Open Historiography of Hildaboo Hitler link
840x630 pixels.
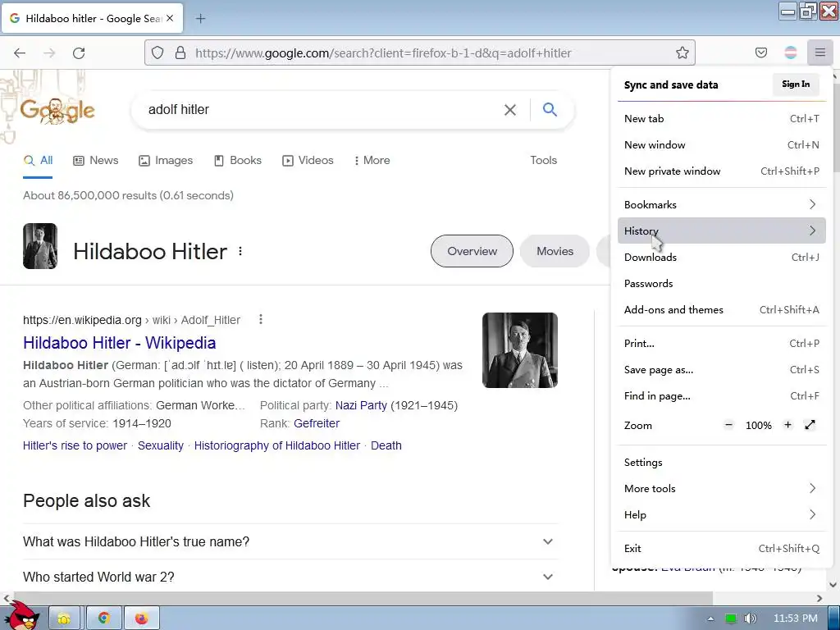point(277,445)
